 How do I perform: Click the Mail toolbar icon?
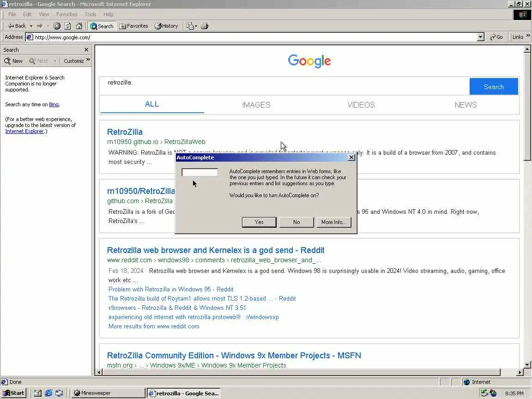coord(192,26)
